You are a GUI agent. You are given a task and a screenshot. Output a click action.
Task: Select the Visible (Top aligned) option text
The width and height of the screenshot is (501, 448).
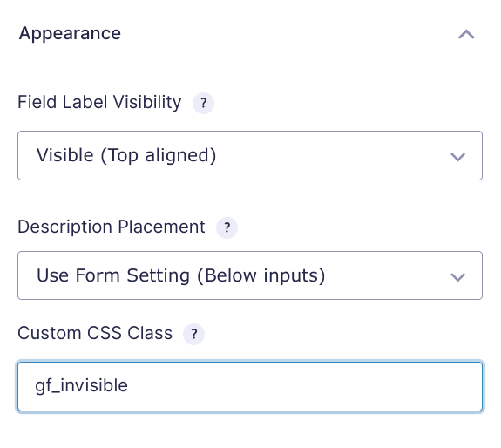pos(126,156)
